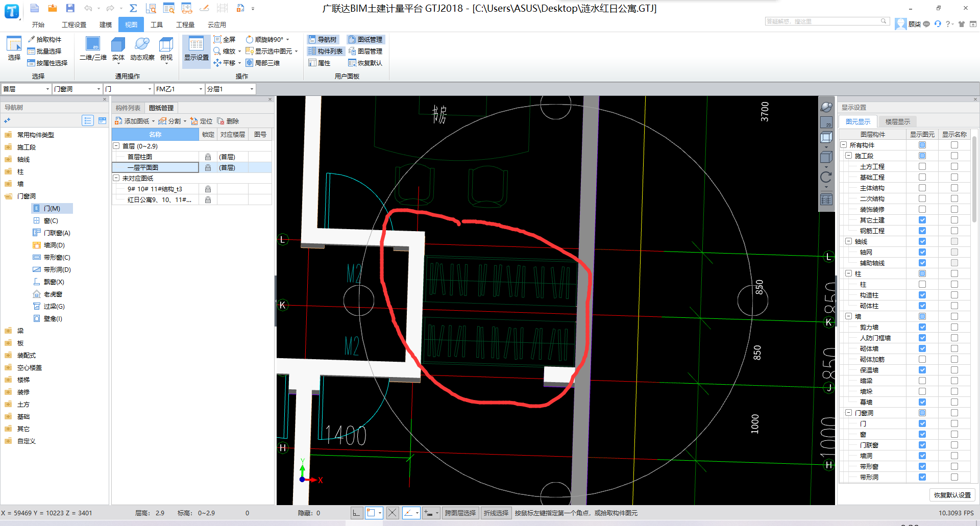980x526 pixels.
Task: Open the 首层 floor dropdown
Action: pos(26,89)
